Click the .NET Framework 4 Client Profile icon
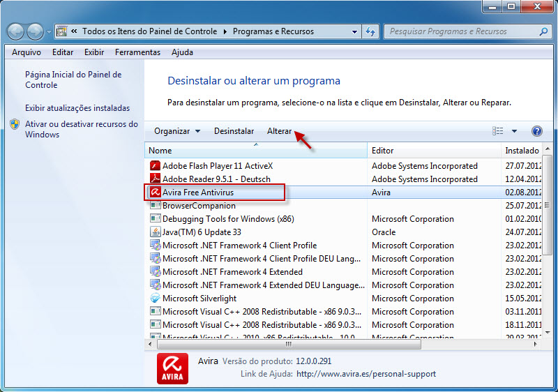This screenshot has height=392, width=558. coord(155,245)
